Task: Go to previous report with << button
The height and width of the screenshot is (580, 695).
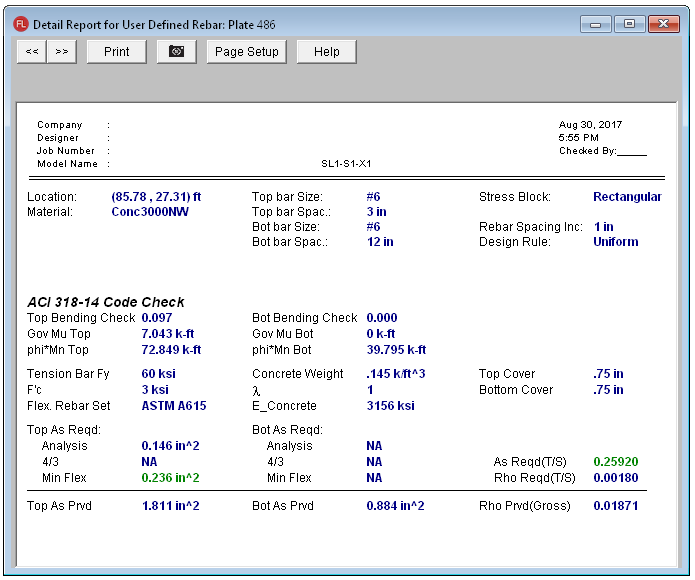Action: pyautogui.click(x=32, y=52)
